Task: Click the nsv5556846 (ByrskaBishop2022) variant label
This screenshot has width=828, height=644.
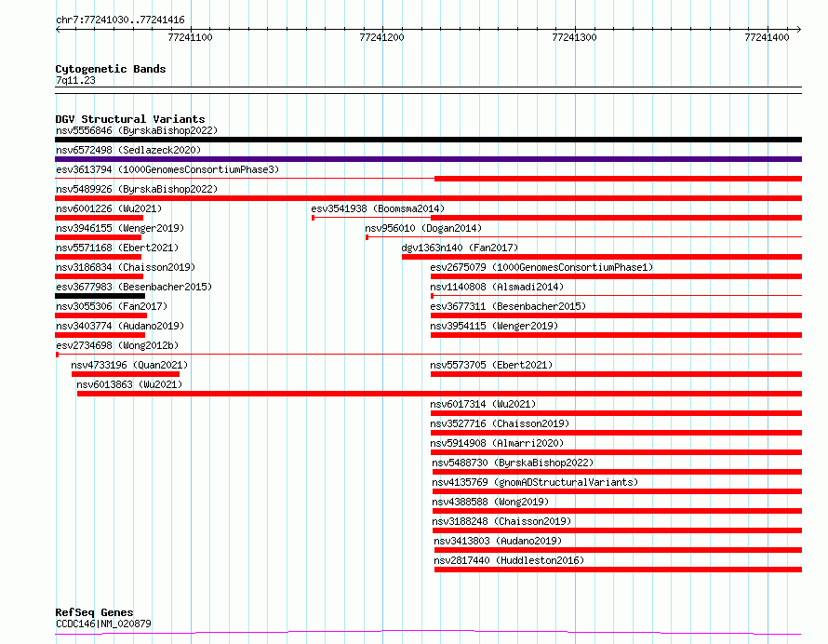Action: coord(137,130)
